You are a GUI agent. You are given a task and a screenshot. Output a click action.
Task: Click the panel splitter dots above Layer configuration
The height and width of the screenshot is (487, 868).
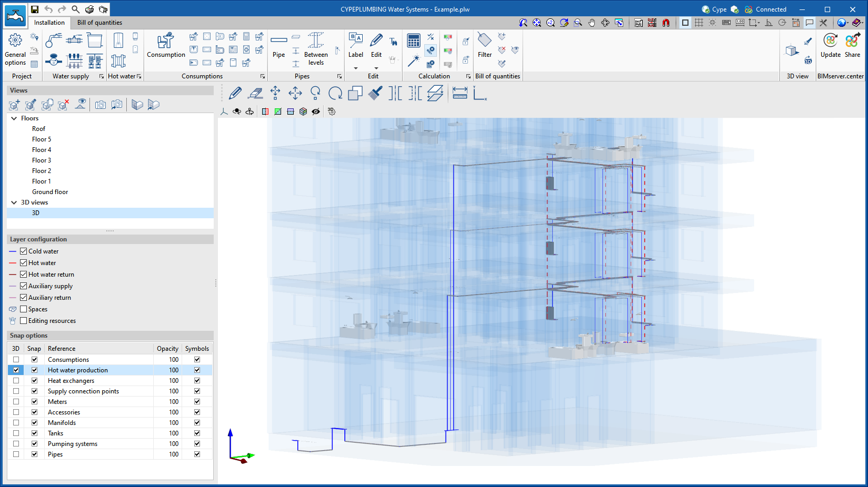click(110, 231)
